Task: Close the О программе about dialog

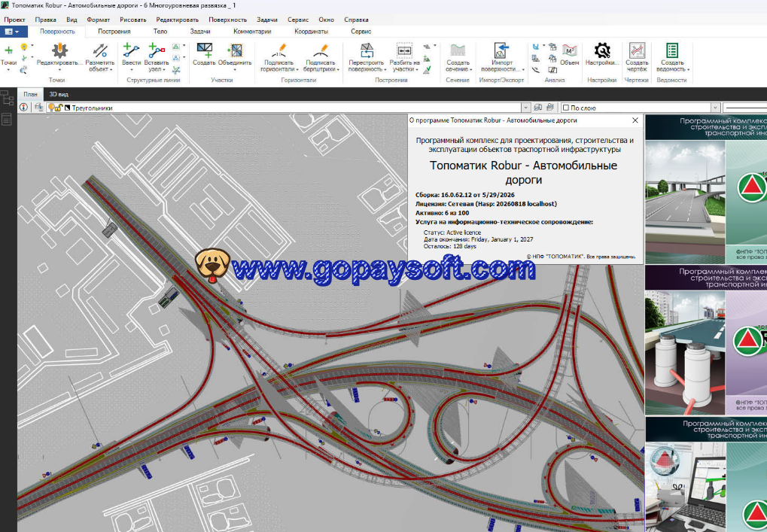Action: coord(635,120)
